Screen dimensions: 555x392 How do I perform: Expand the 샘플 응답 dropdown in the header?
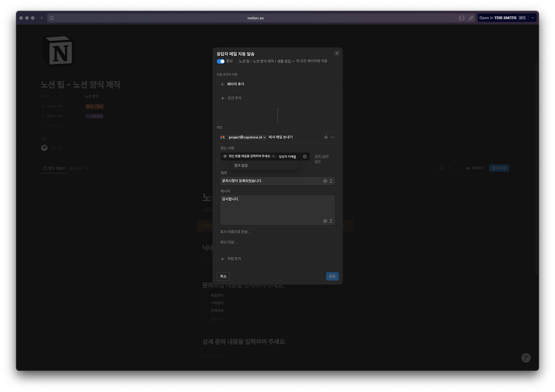[x=292, y=61]
